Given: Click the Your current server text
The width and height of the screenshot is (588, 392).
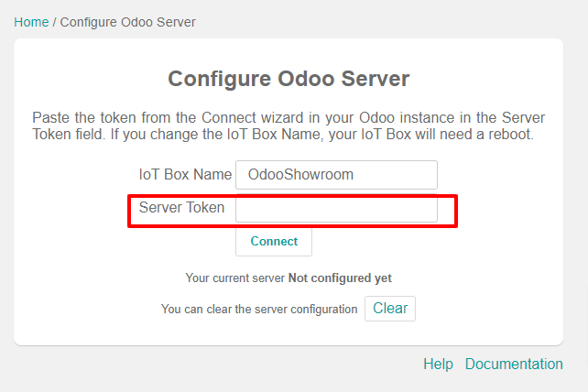Looking at the screenshot, I should coord(235,278).
